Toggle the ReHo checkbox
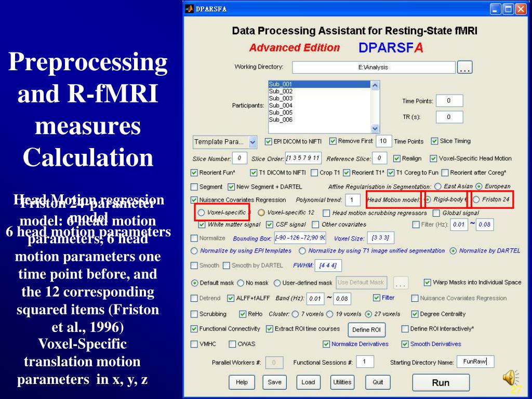This screenshot has height=399, width=532. click(243, 314)
